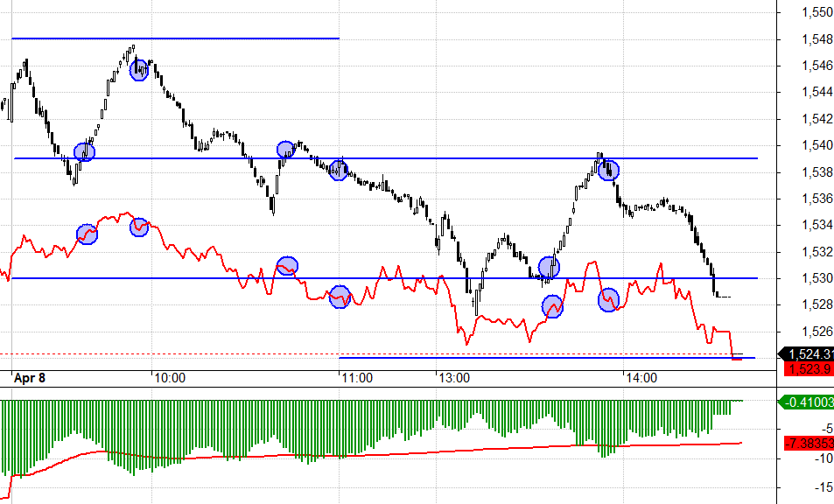Click the 10:00 time axis label
The width and height of the screenshot is (834, 504).
click(x=169, y=378)
